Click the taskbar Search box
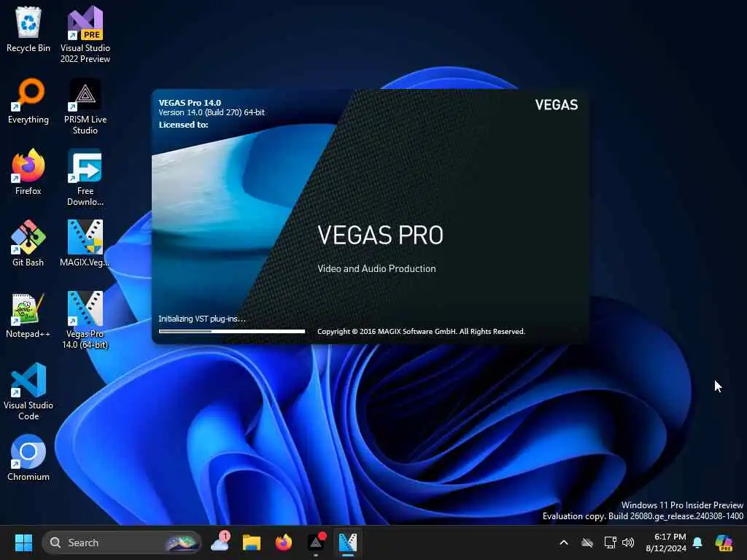The width and height of the screenshot is (747, 560). 122,542
